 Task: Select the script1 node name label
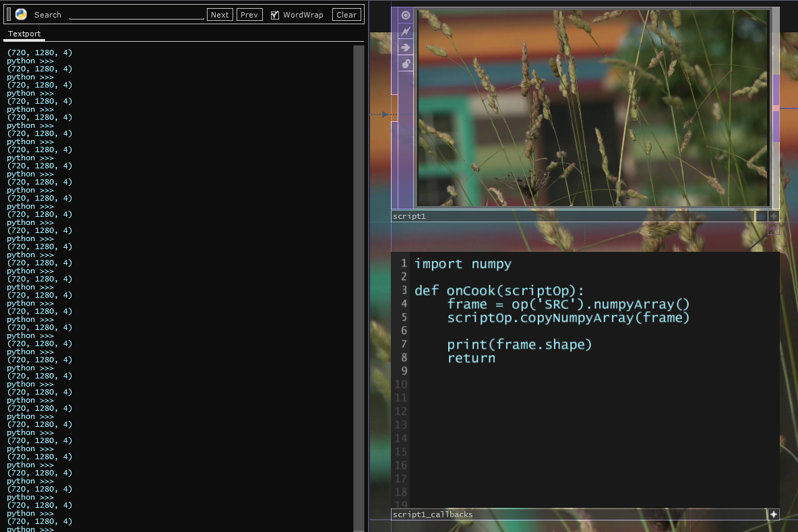coord(410,217)
